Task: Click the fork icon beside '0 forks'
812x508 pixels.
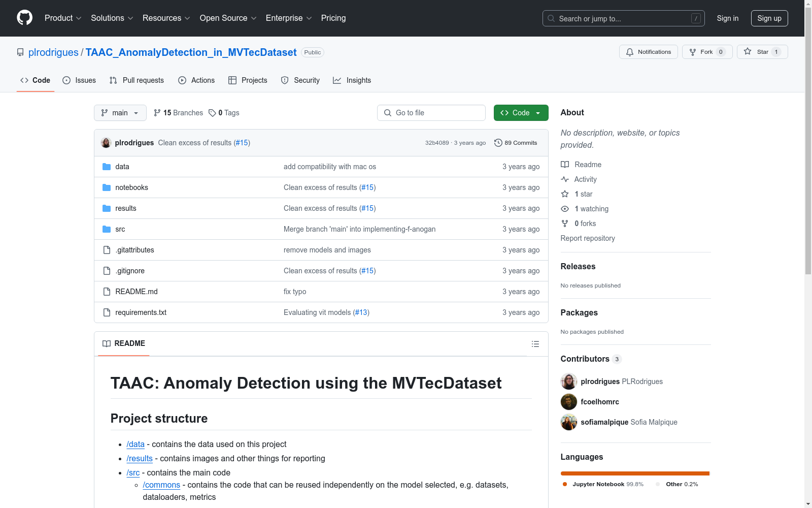Action: 565,224
